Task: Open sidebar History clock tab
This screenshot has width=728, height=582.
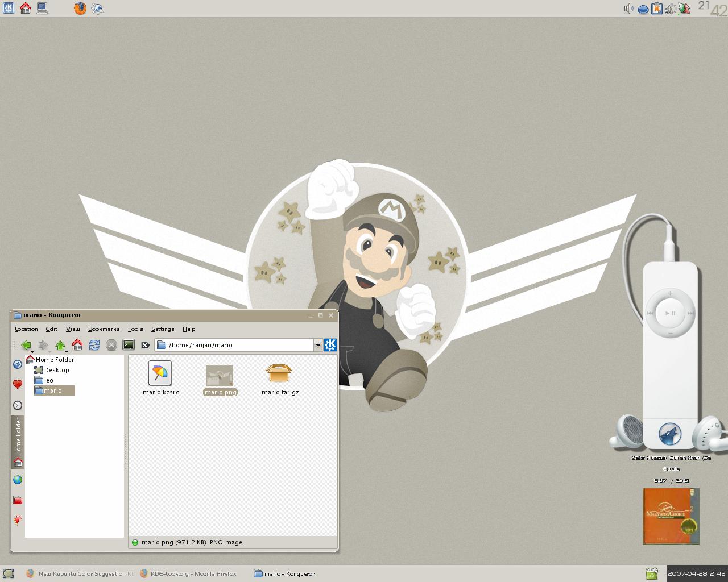Action: click(x=18, y=405)
